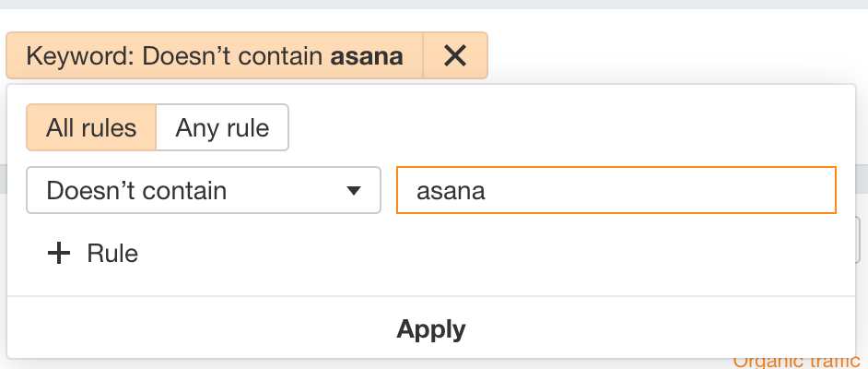Add another filter via the Rule label
The height and width of the screenshot is (369, 868).
[x=112, y=254]
